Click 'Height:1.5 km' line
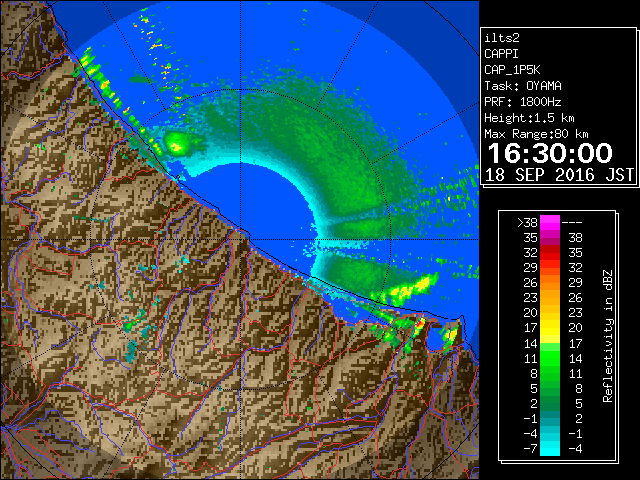 (529, 118)
